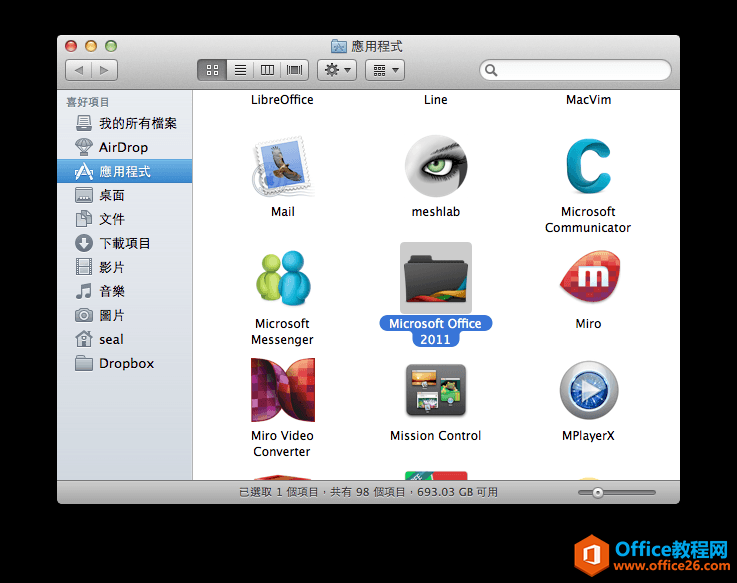Click the Miro app icon
Image resolution: width=737 pixels, height=583 pixels.
point(588,278)
